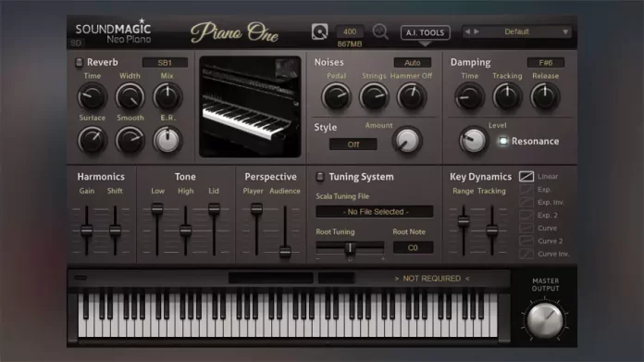This screenshot has height=362, width=644.
Task: Click the Master Output knob
Action: coord(545,320)
